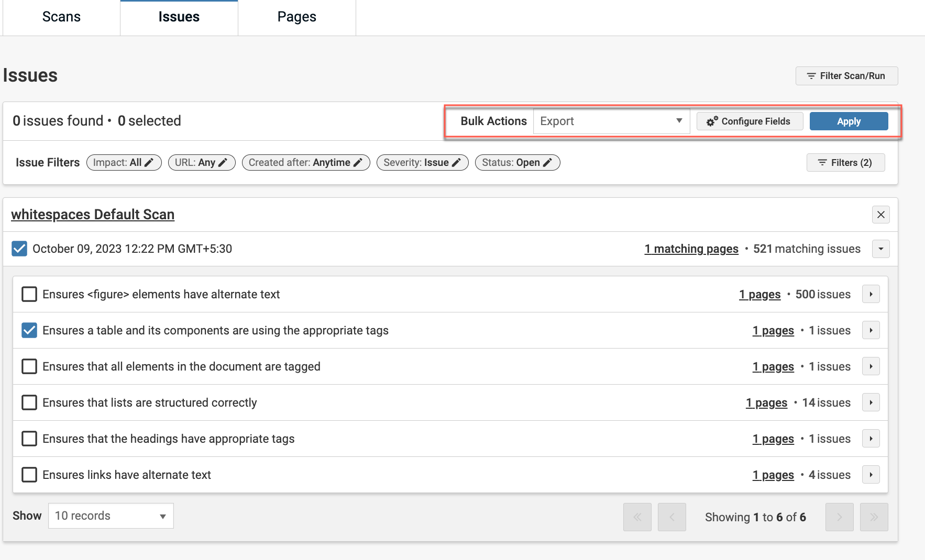This screenshot has height=560, width=925.
Task: Close the whitespaces Default Scan panel
Action: tap(880, 215)
